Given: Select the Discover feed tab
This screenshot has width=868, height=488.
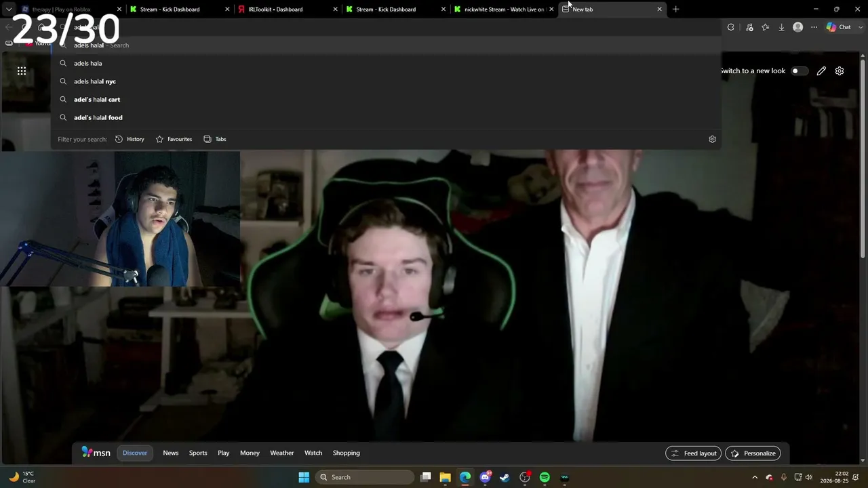Looking at the screenshot, I should (135, 453).
